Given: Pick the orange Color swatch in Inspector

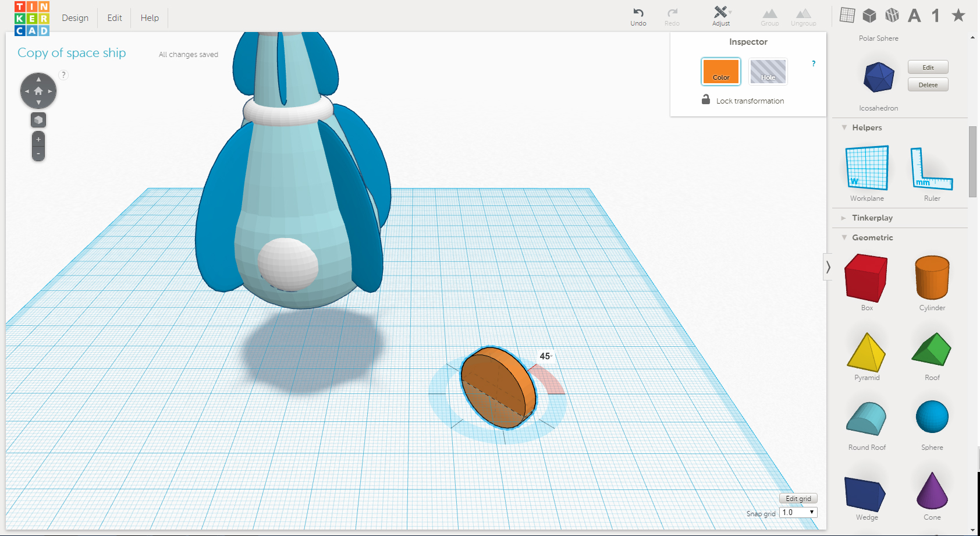Looking at the screenshot, I should click(721, 72).
